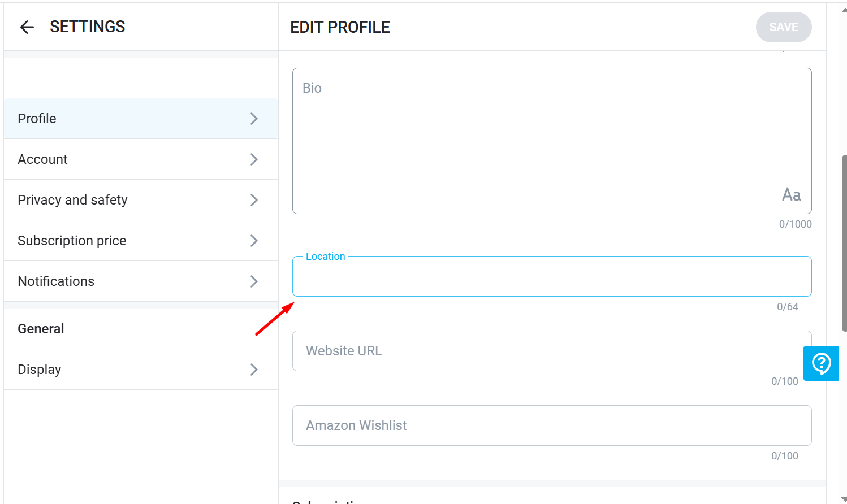The image size is (847, 504).
Task: Click the Account row chevron arrow
Action: click(254, 159)
